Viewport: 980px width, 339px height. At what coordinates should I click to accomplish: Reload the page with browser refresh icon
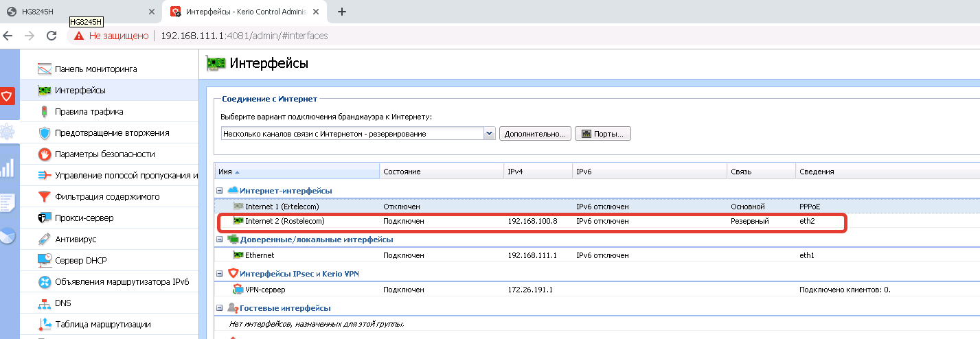52,36
